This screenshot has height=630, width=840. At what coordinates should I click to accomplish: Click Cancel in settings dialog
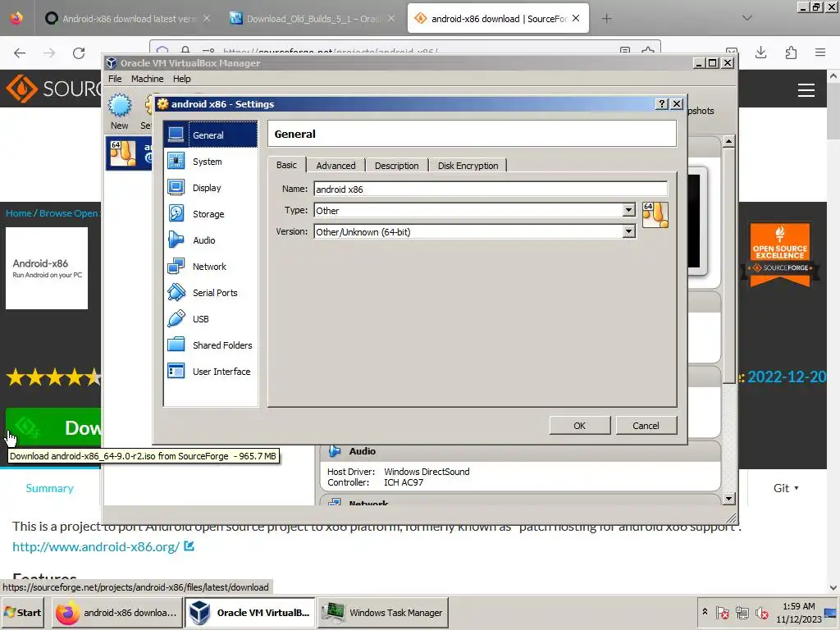click(646, 426)
